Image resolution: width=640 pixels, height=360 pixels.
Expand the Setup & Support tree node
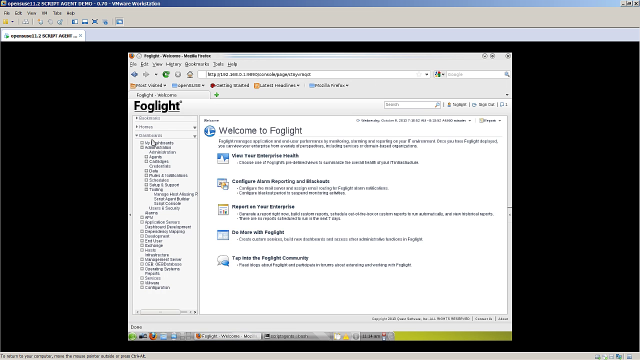146,185
